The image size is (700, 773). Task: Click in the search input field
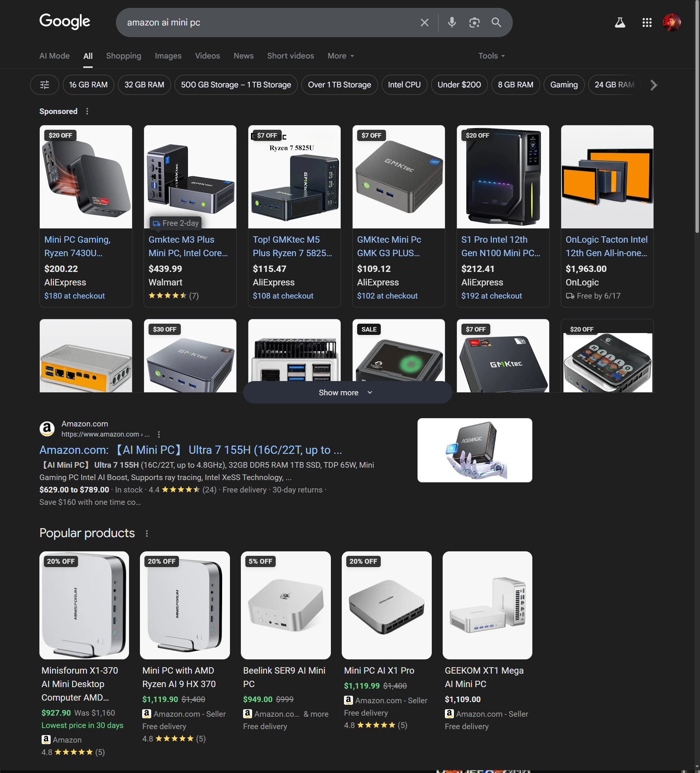click(x=269, y=23)
